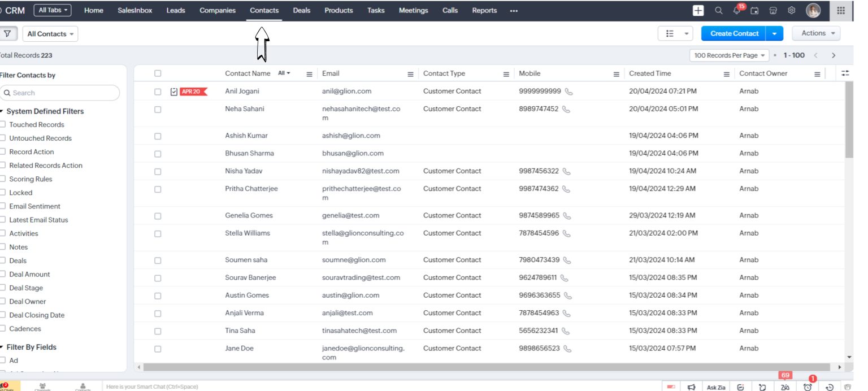Open the global search icon
This screenshot has width=868, height=391.
pos(718,10)
